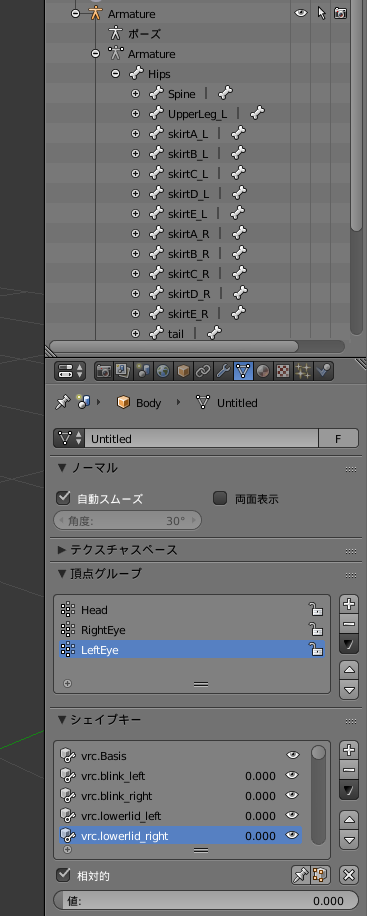Screen dimensions: 367x916
Task: Open the Scene properties tab
Action: tap(144, 371)
